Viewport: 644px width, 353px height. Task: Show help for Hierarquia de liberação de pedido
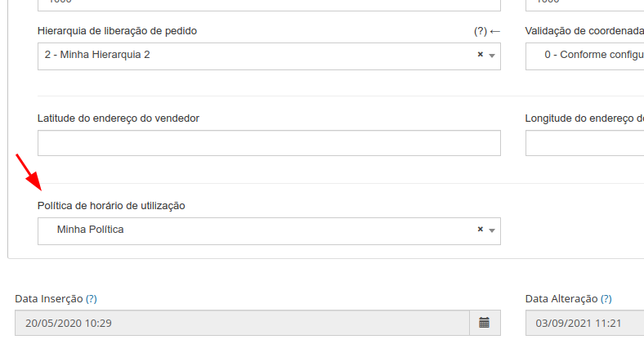480,31
